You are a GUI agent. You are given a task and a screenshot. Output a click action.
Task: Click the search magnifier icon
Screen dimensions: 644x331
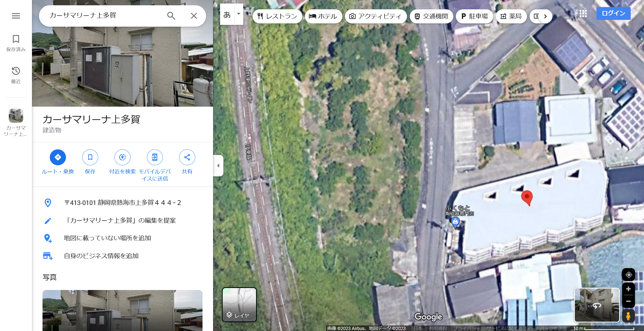[171, 16]
